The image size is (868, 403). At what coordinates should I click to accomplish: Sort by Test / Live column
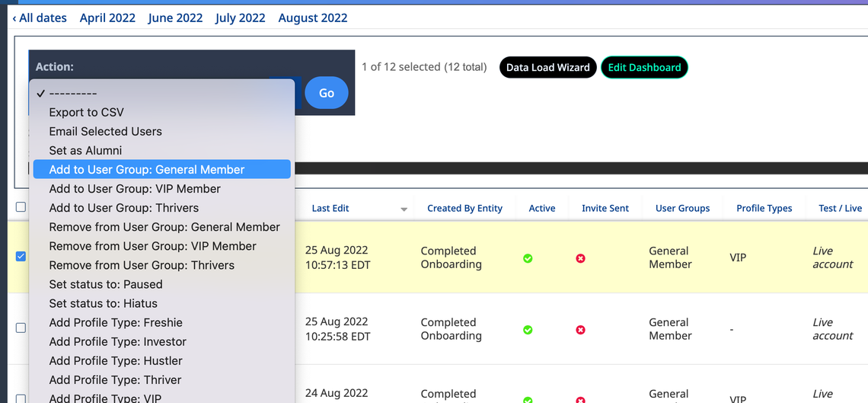click(841, 208)
